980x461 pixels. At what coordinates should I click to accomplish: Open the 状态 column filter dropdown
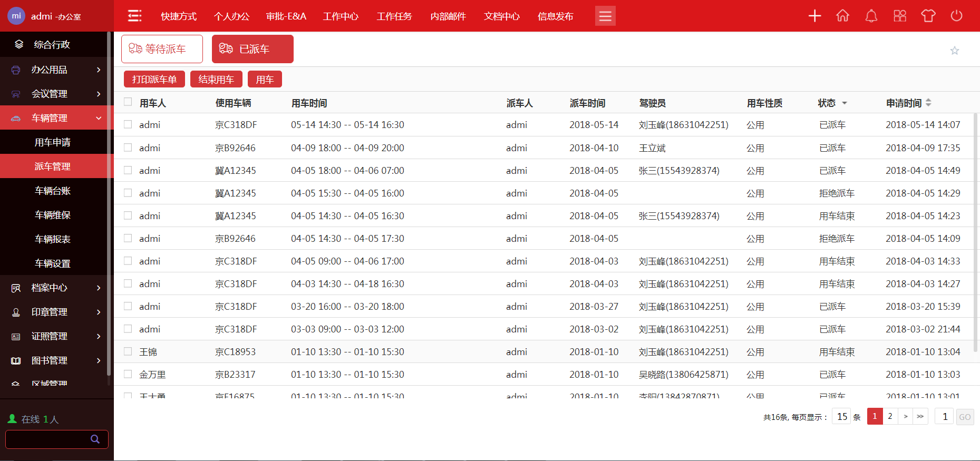[x=845, y=103]
